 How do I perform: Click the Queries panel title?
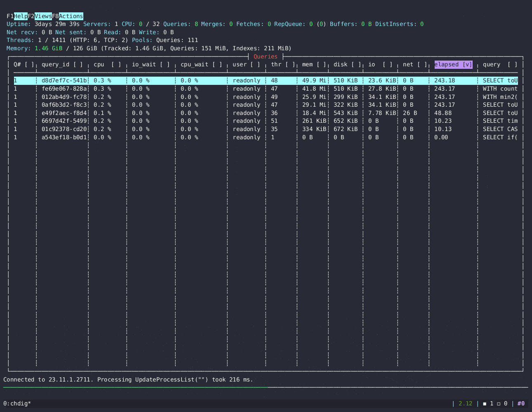(x=266, y=56)
